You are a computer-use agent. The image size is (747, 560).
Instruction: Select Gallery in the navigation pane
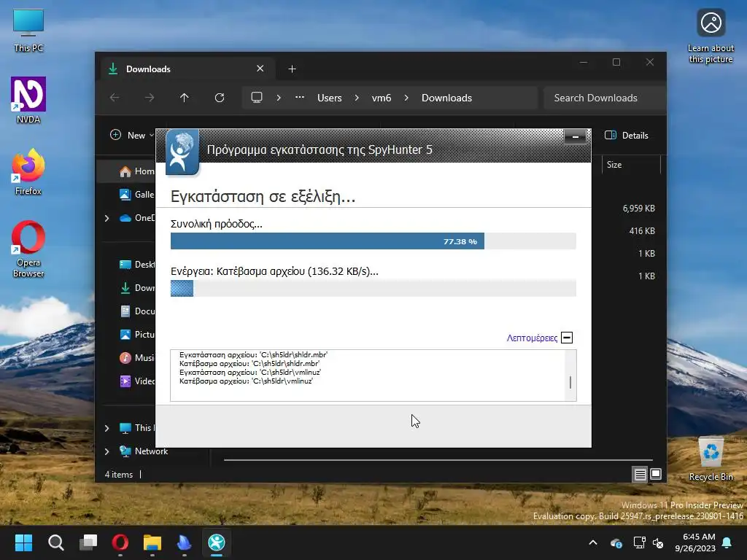tap(136, 194)
